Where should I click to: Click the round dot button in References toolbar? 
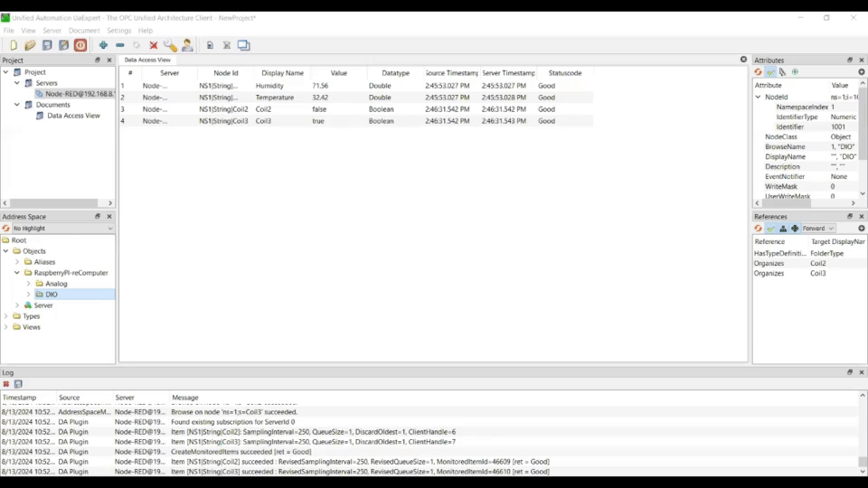[862, 229]
